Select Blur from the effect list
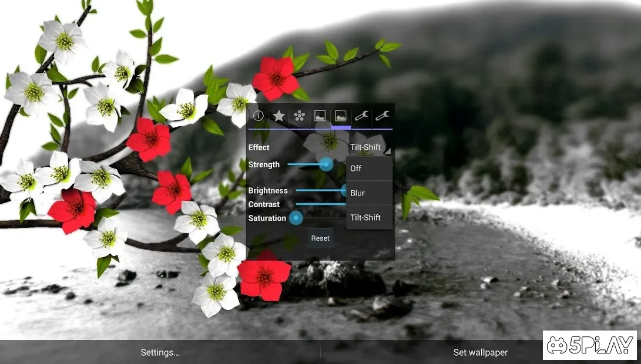 [x=369, y=193]
